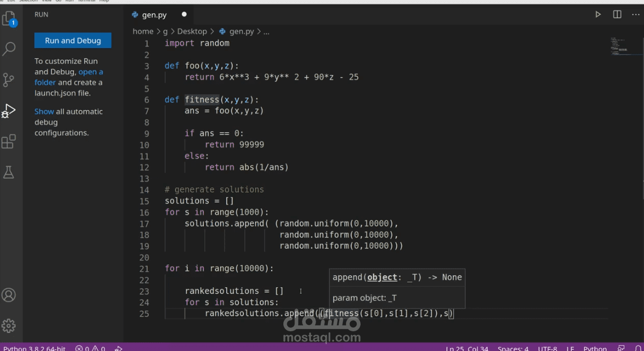This screenshot has width=644, height=351.
Task: Expand the breadcrumb symbol ellipsis
Action: point(266,32)
